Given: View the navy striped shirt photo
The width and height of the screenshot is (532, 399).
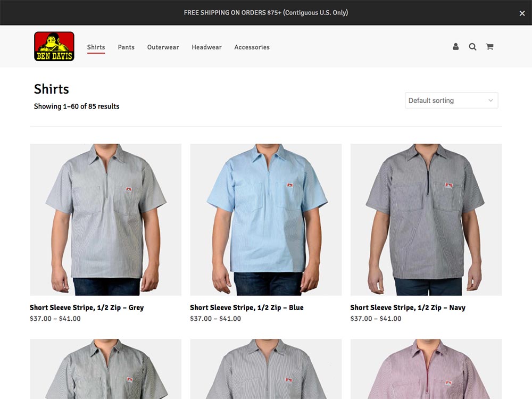Looking at the screenshot, I should (426, 220).
